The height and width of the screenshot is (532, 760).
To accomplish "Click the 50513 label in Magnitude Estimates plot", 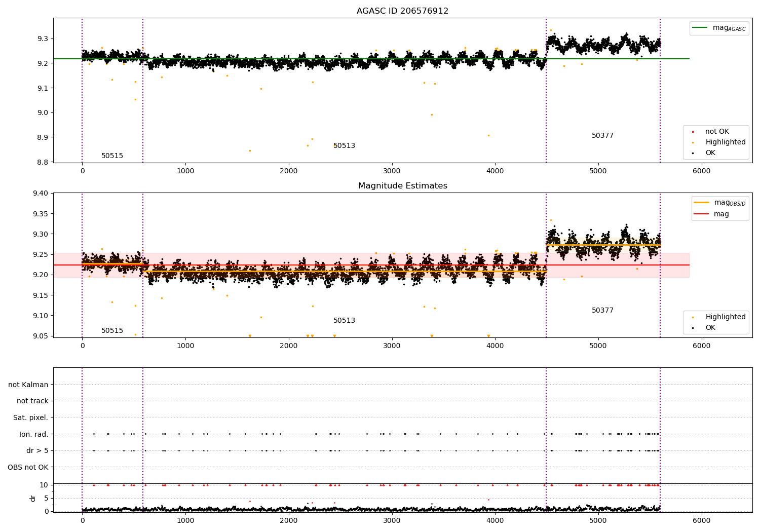I will [344, 320].
